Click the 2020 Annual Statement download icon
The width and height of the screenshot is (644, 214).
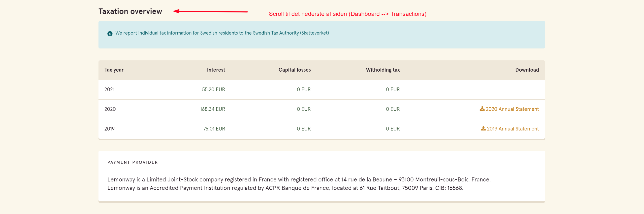(x=482, y=109)
